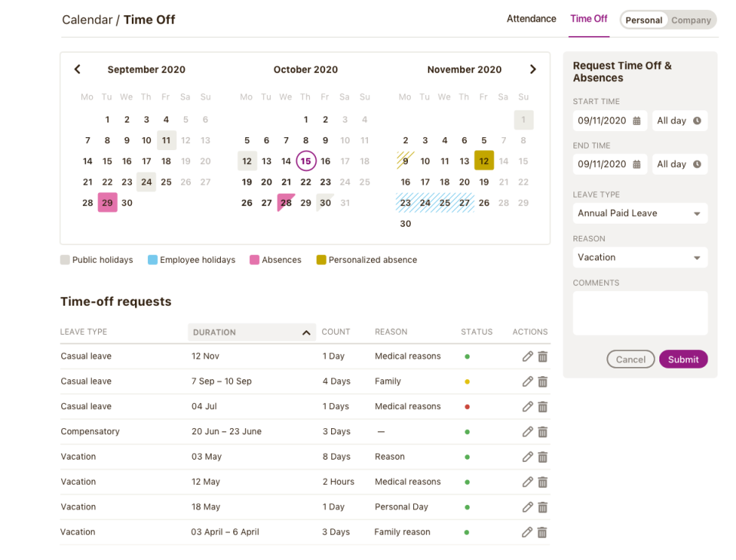736x560 pixels.
Task: Click the Personalized absence legend swatch
Action: pyautogui.click(x=321, y=260)
